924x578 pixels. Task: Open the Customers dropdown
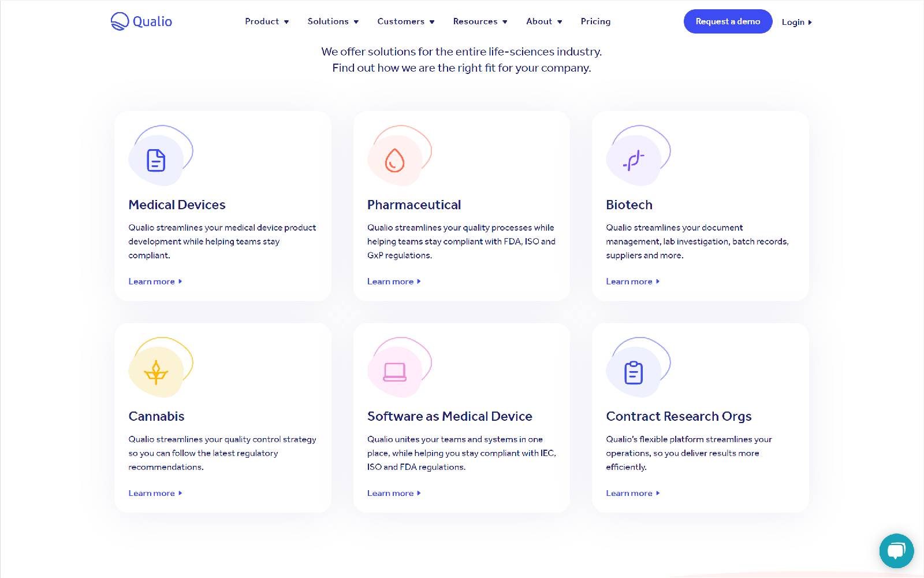click(x=406, y=21)
